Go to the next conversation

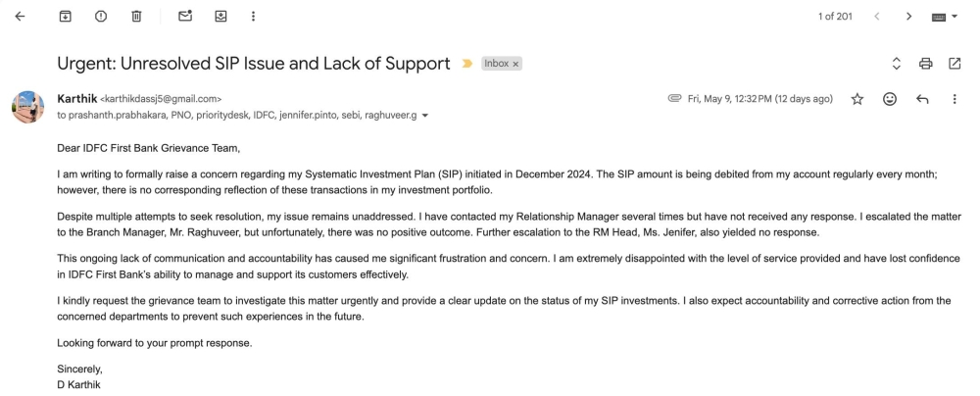[909, 17]
